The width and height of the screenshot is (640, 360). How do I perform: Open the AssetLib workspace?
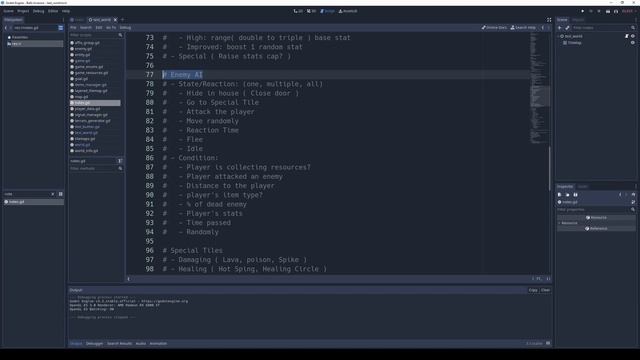pyautogui.click(x=348, y=11)
